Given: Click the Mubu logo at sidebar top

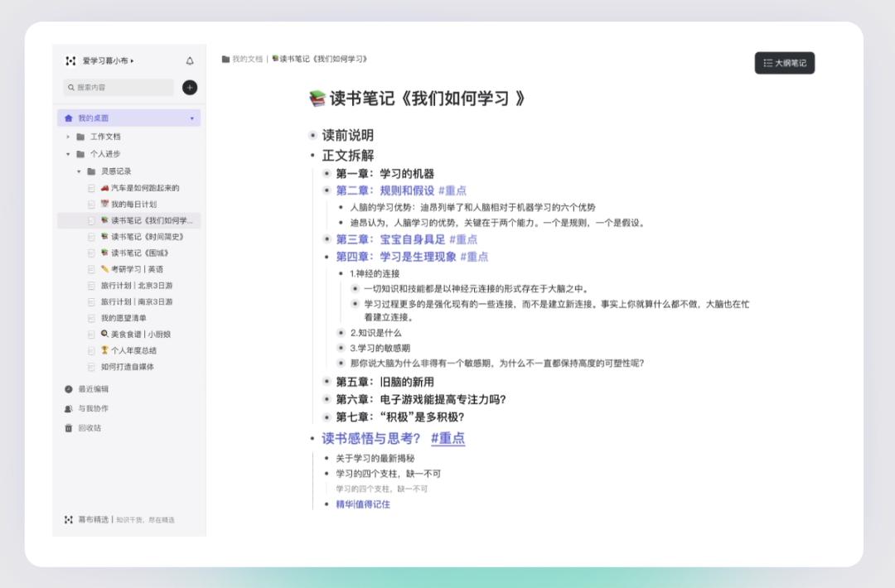Looking at the screenshot, I should pos(70,61).
